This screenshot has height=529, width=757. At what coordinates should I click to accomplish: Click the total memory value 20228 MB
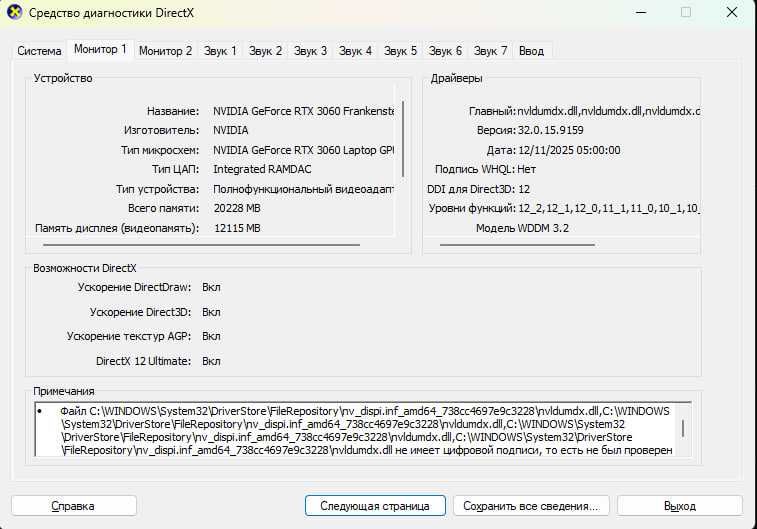coord(237,209)
